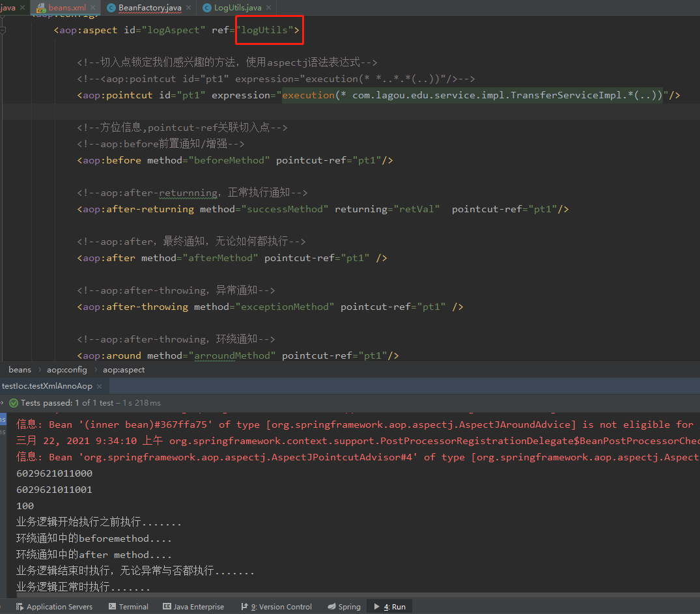Click the BeanFactory.java class icon

click(111, 8)
